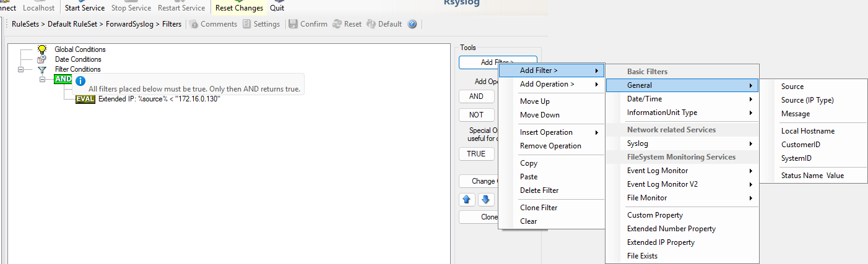Choose Clear in the context menu

click(x=552, y=221)
